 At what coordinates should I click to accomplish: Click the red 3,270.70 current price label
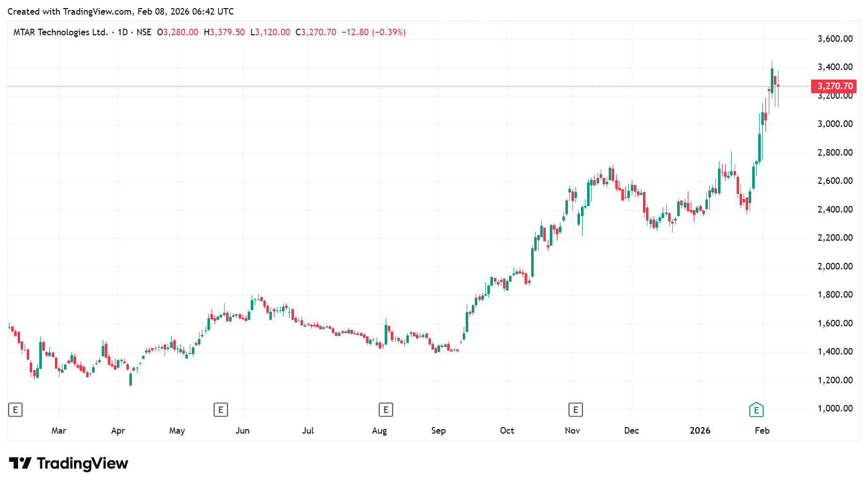coord(834,86)
